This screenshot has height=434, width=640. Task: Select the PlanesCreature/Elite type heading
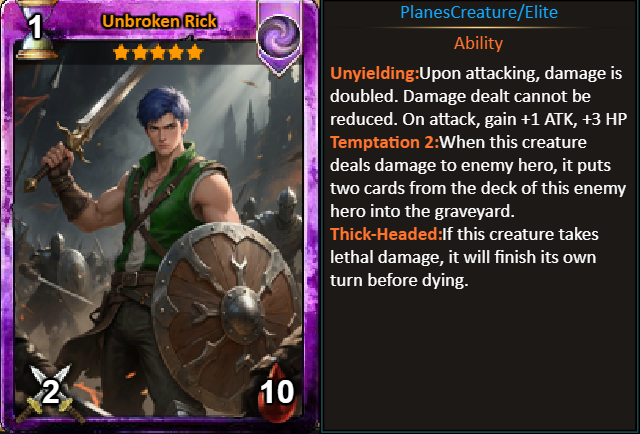[x=479, y=12]
